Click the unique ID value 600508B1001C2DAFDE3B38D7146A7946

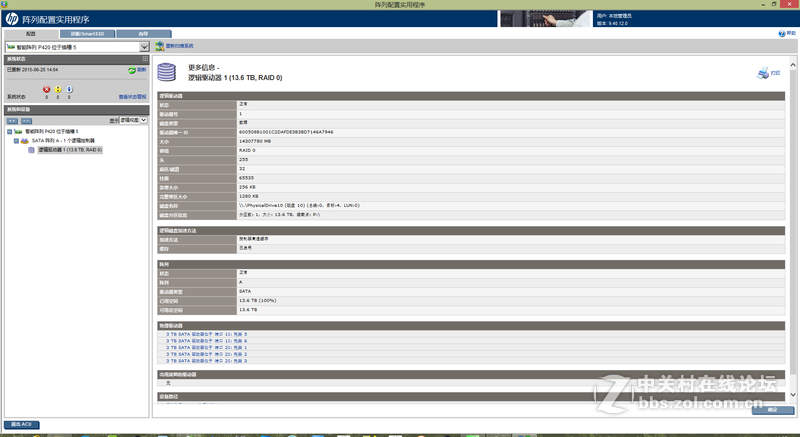(286, 132)
